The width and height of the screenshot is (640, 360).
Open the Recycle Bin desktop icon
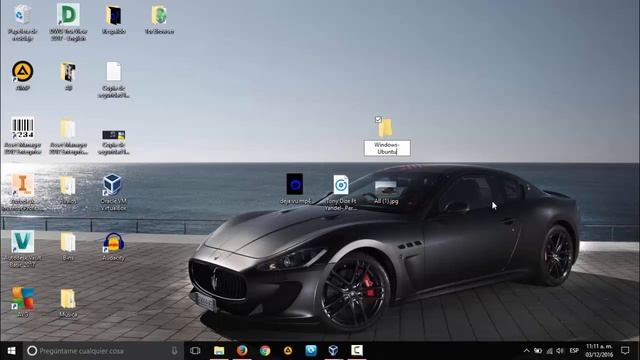(22, 16)
